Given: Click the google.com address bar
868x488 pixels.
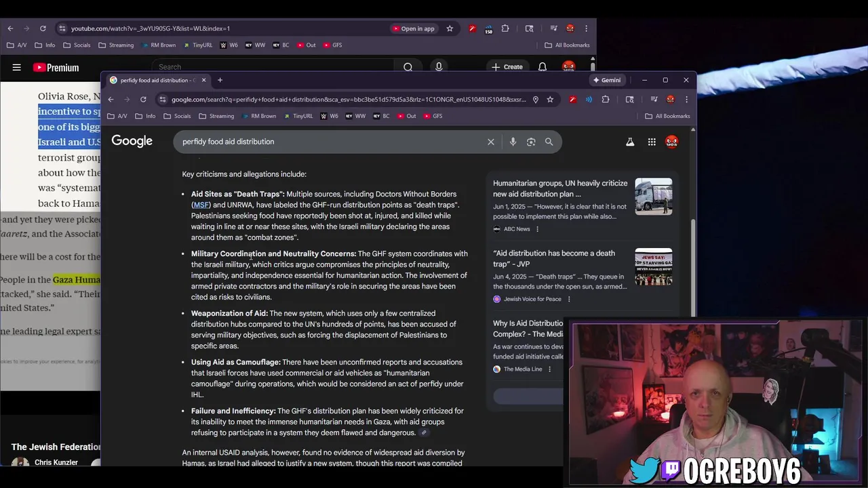Looking at the screenshot, I should click(348, 100).
